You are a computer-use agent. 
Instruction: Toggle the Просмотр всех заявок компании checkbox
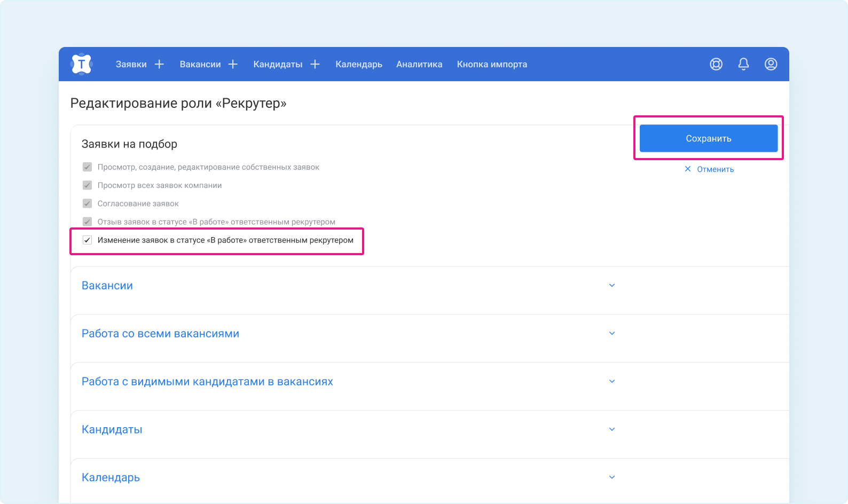(88, 185)
